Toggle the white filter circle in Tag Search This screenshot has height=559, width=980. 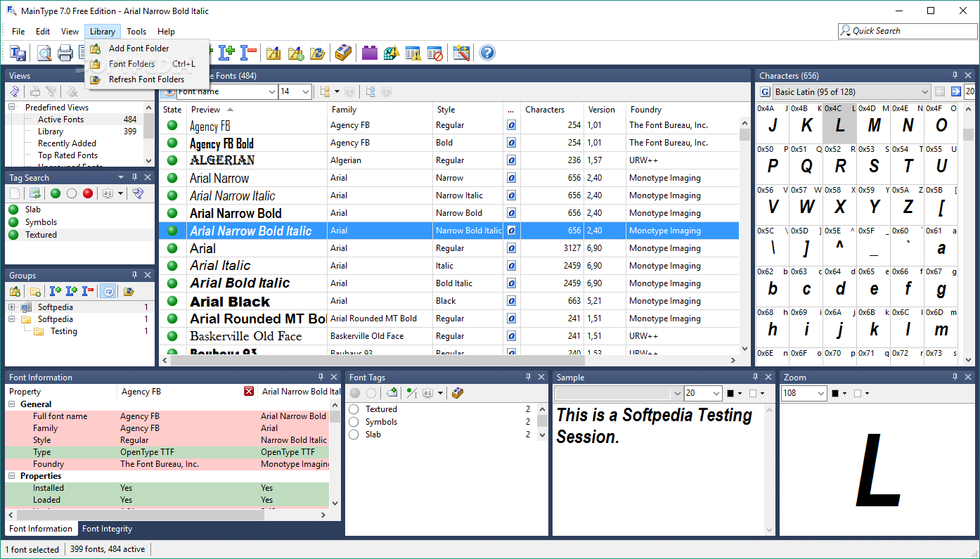pos(72,193)
